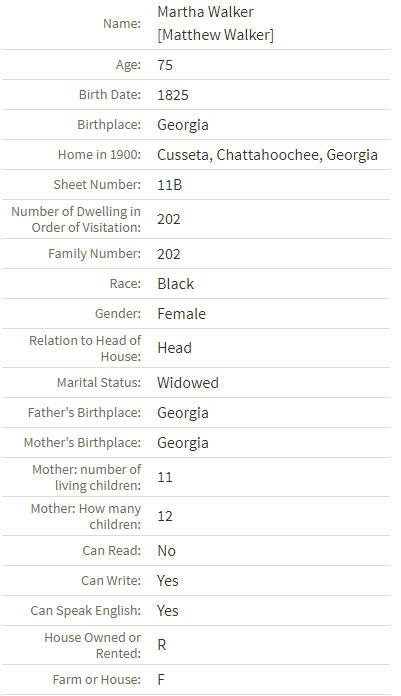Click the Can Write value Yes

pos(167,581)
